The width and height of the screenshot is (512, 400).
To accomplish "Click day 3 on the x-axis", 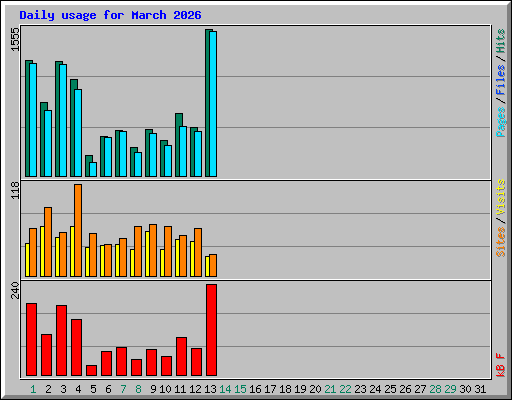I will pyautogui.click(x=63, y=389).
